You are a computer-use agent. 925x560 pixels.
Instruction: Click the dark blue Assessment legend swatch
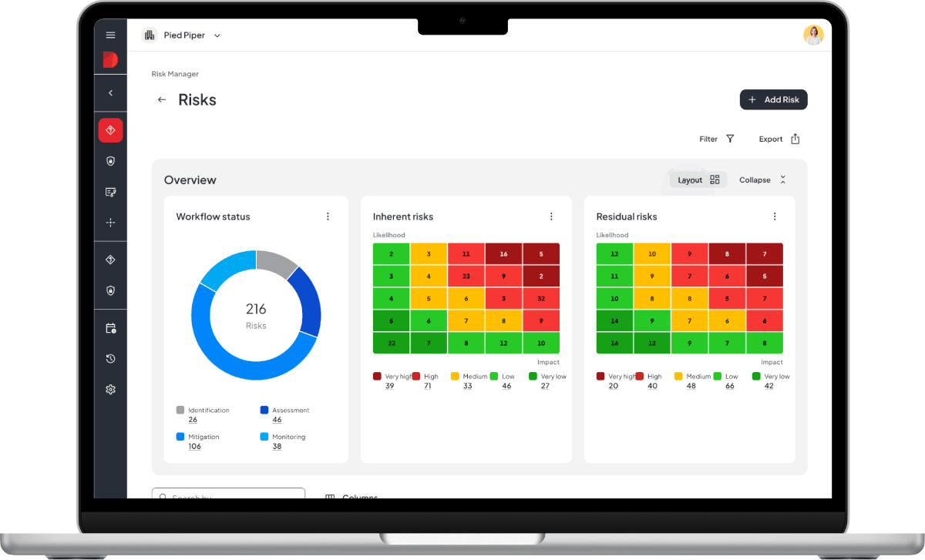[x=264, y=411]
